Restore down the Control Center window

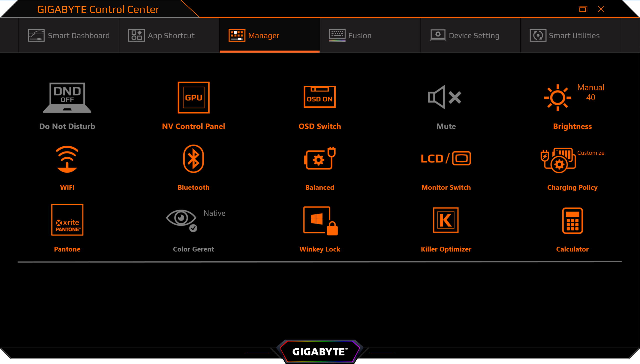click(583, 9)
